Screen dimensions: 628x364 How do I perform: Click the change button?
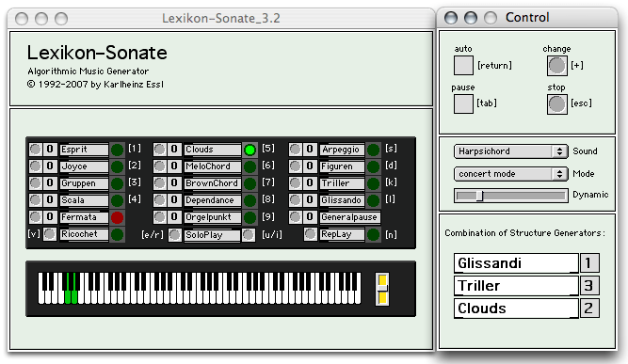pyautogui.click(x=557, y=66)
